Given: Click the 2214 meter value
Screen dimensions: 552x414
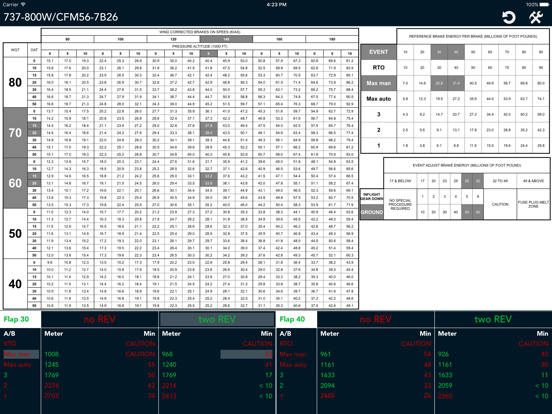Looking at the screenshot, I should pyautogui.click(x=169, y=385).
